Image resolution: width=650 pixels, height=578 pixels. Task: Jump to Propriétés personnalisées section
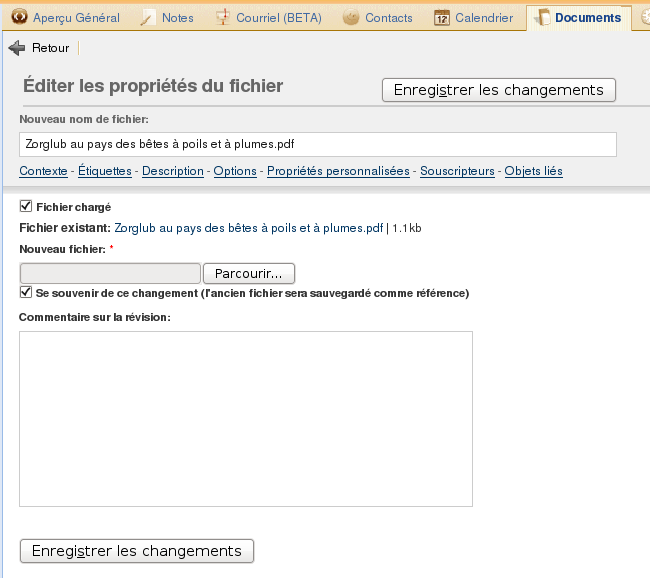338,171
